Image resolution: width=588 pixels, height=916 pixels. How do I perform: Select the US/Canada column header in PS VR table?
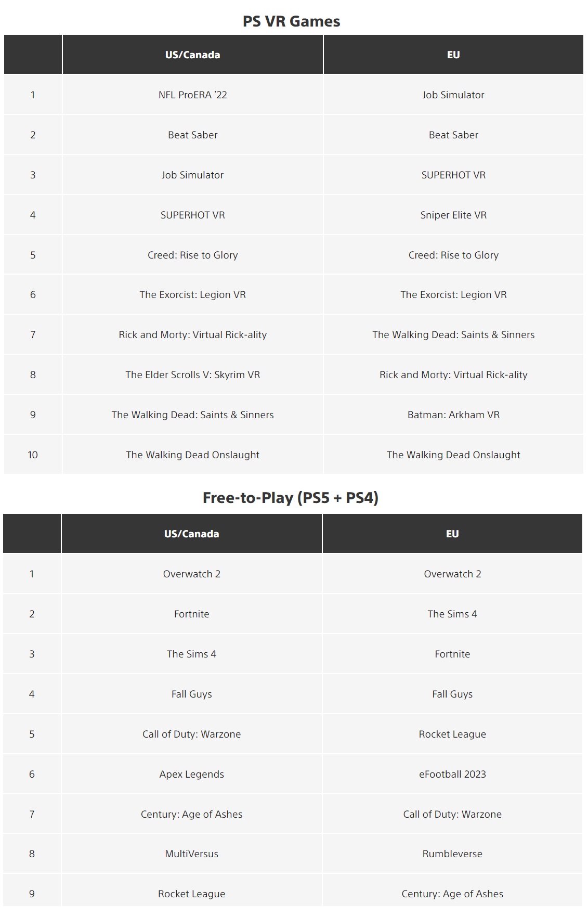tap(192, 55)
